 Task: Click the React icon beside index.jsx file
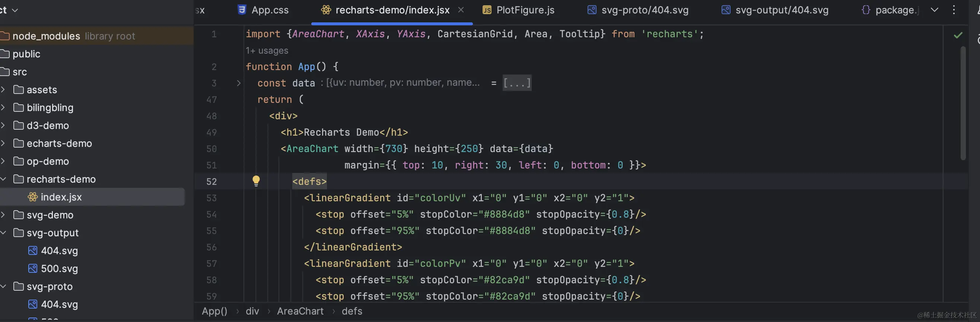(x=33, y=197)
